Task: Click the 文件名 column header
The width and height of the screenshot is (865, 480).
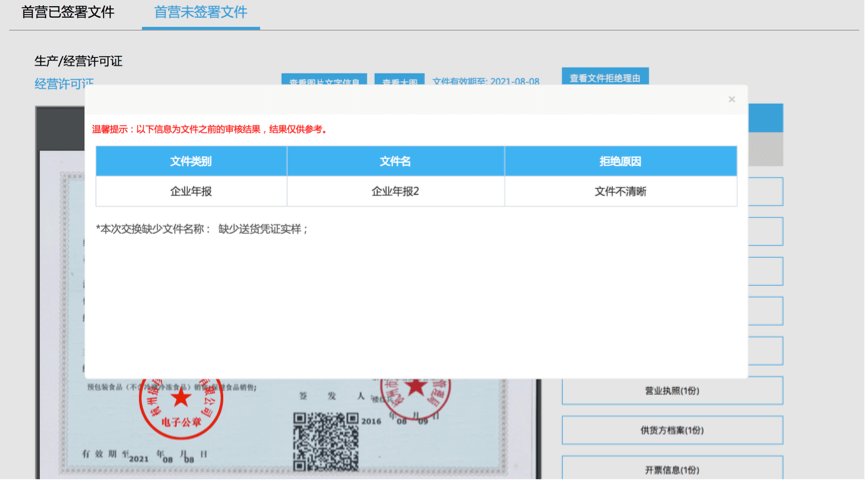Action: click(396, 161)
